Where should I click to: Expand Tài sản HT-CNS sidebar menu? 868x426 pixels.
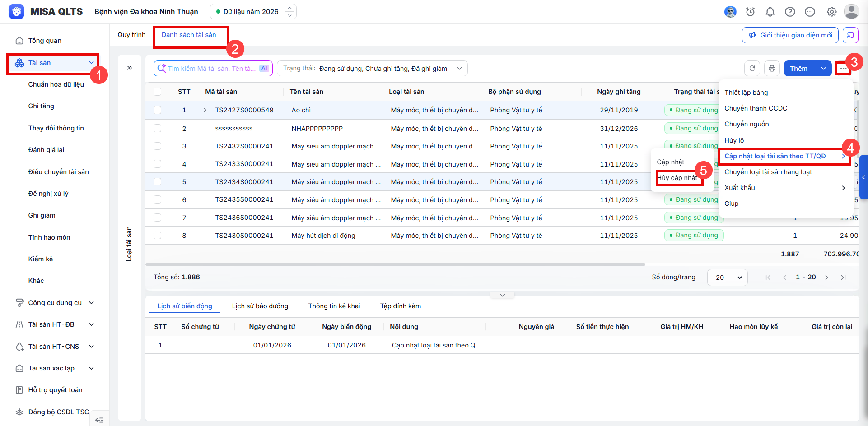pos(91,347)
